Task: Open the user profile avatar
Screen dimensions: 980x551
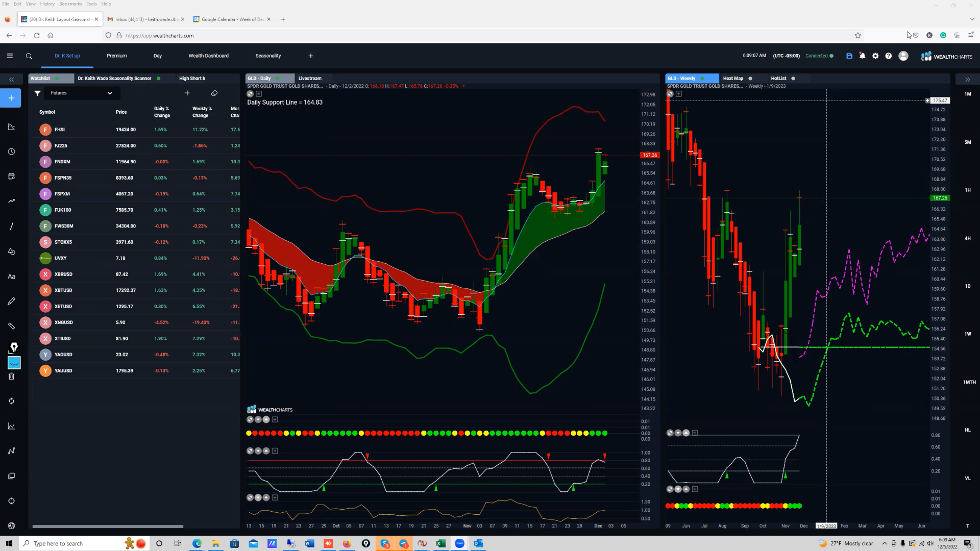Action: tap(903, 56)
